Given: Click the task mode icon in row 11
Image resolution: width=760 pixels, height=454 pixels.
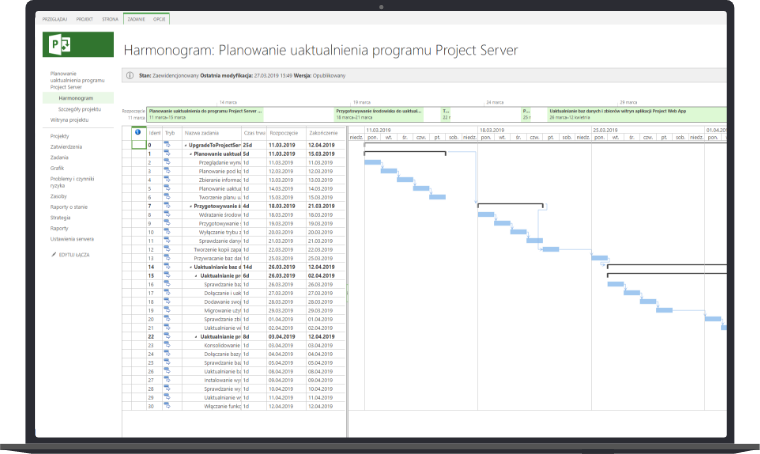Looking at the screenshot, I should pos(167,241).
